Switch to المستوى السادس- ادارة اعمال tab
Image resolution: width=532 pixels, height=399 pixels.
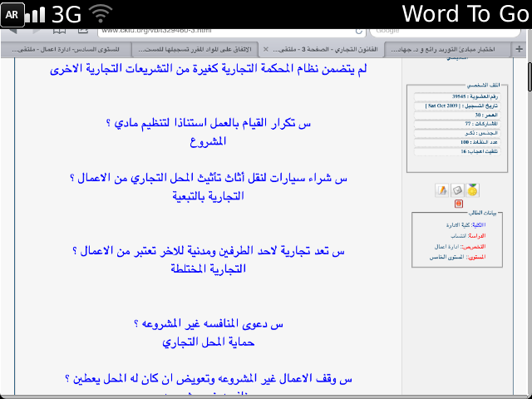point(66,50)
